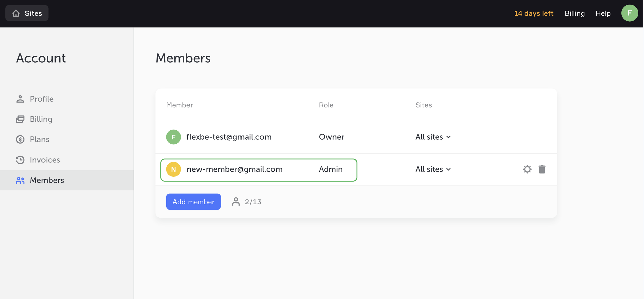Delete new-member using the trash icon

tap(542, 169)
